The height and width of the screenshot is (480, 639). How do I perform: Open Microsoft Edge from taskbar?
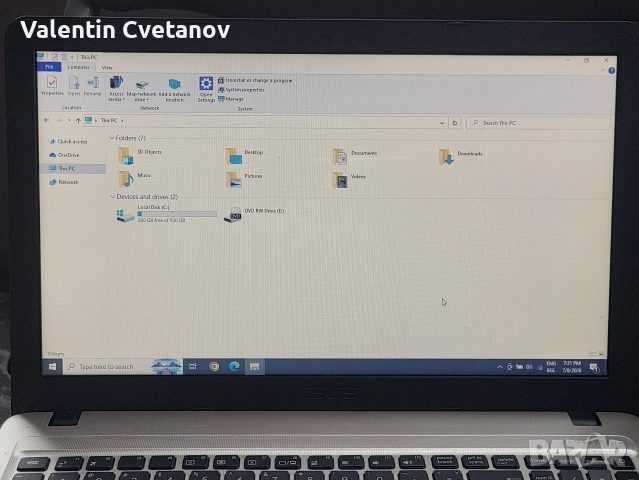(234, 367)
